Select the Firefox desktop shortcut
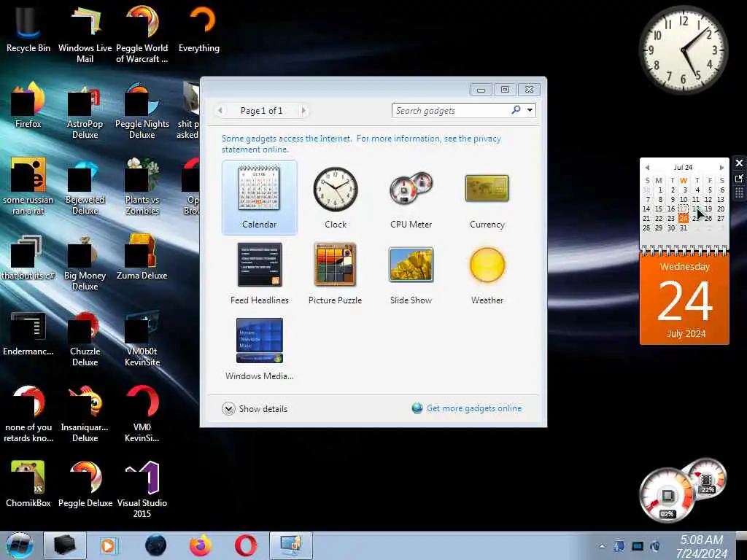Viewport: 747px width, 560px height. (x=28, y=105)
